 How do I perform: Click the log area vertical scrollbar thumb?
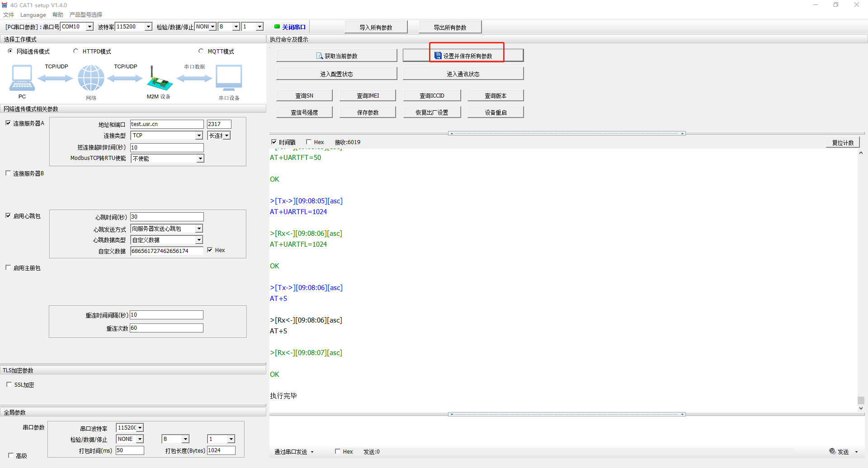[x=861, y=400]
